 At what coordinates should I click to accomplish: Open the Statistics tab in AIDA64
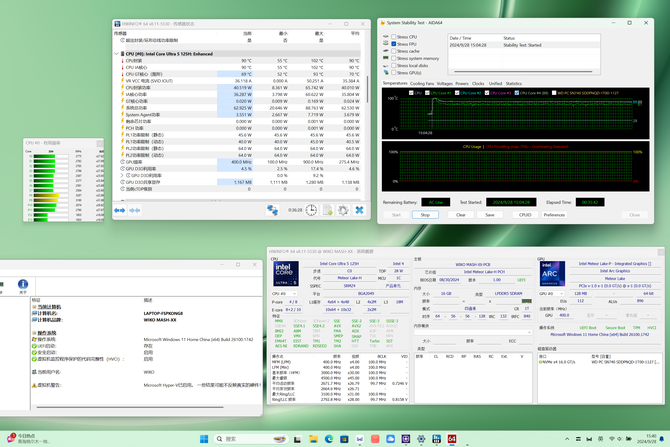(x=513, y=83)
